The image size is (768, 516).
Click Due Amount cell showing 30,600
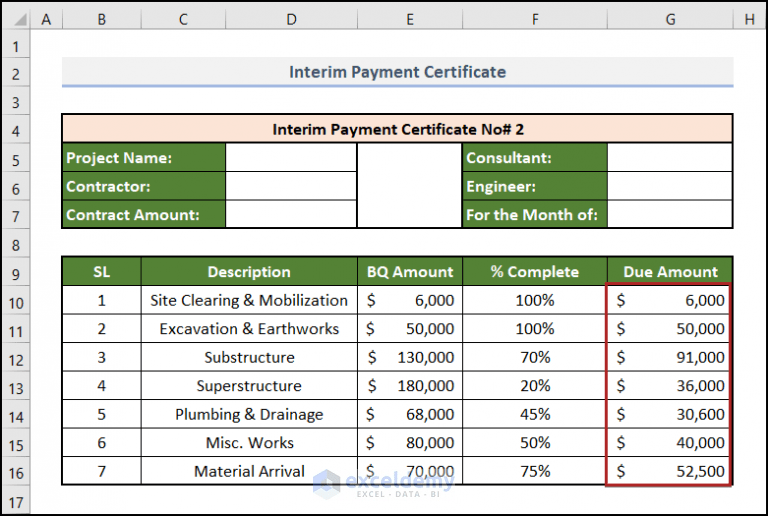pos(670,414)
